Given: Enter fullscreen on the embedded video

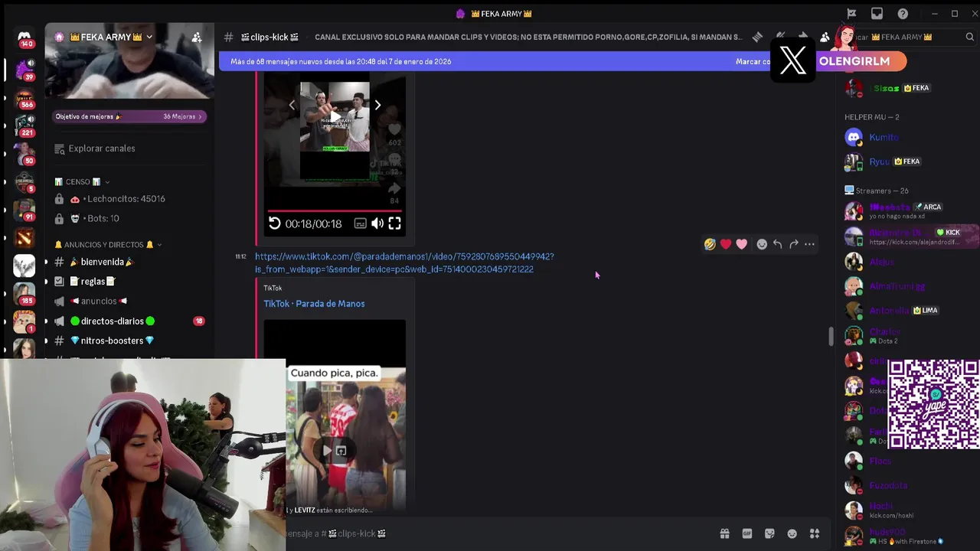Looking at the screenshot, I should [x=394, y=223].
